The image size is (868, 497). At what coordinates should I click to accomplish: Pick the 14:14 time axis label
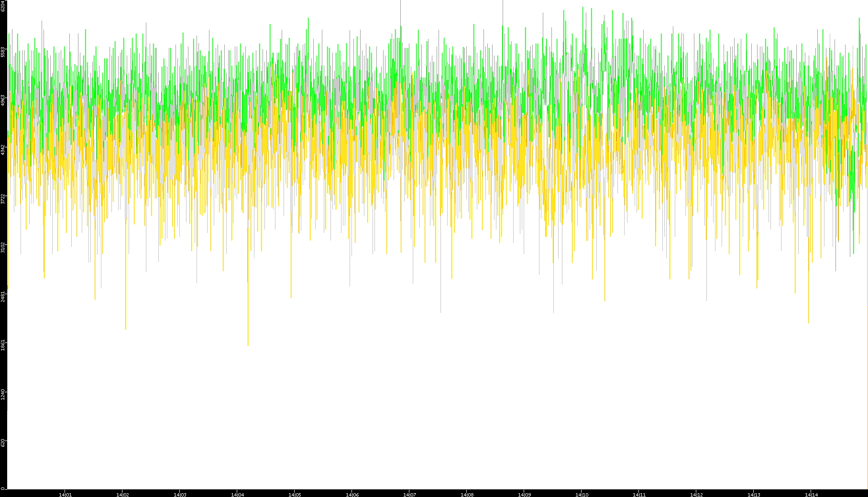(x=811, y=495)
